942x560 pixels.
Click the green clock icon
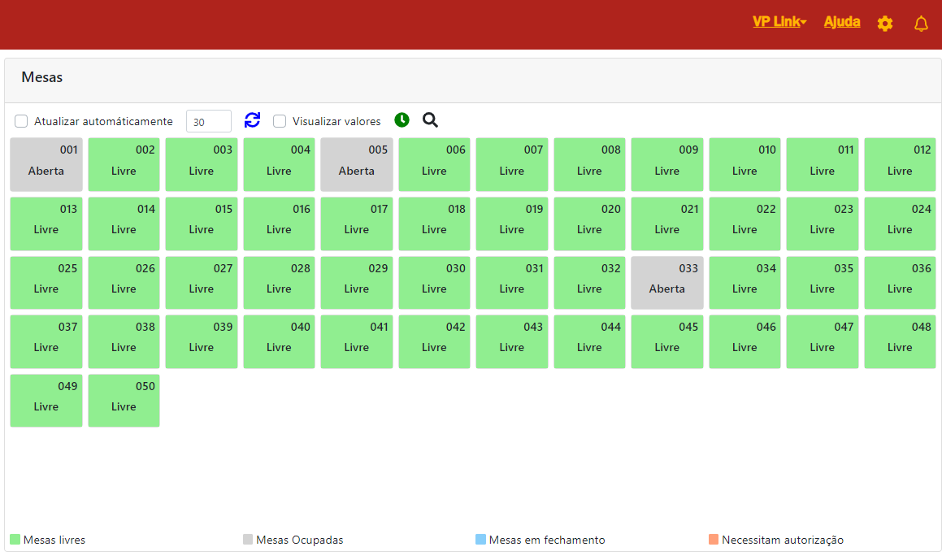(402, 120)
